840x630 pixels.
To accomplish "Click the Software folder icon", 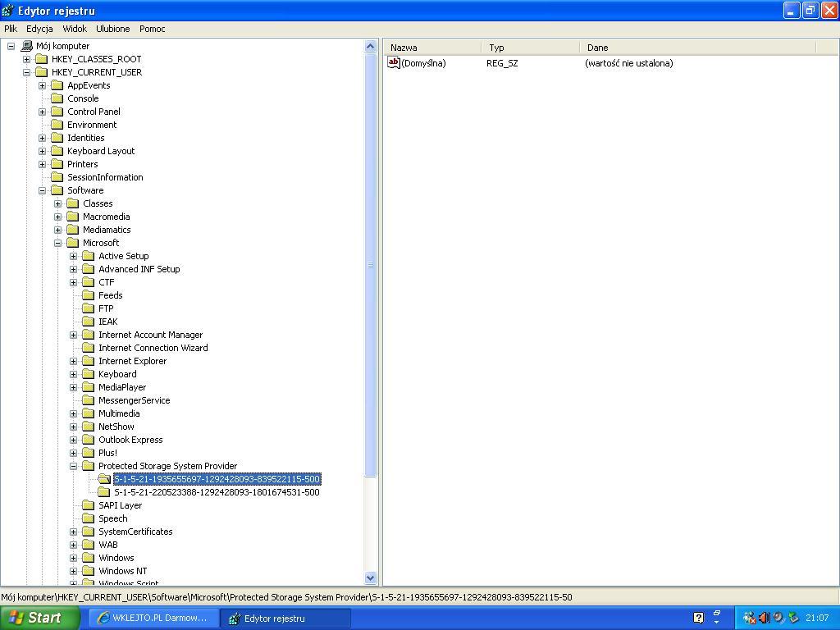I will 57,190.
